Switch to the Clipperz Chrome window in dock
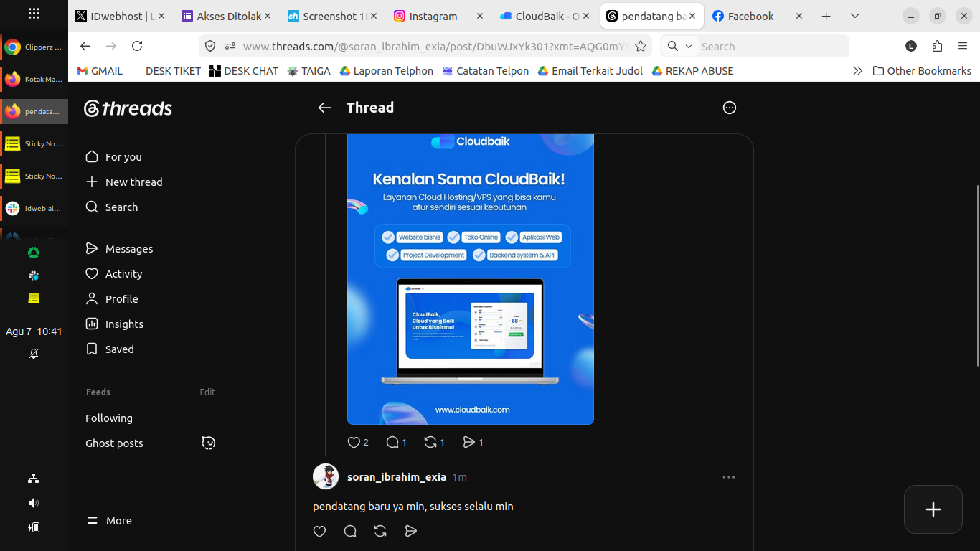 point(34,47)
